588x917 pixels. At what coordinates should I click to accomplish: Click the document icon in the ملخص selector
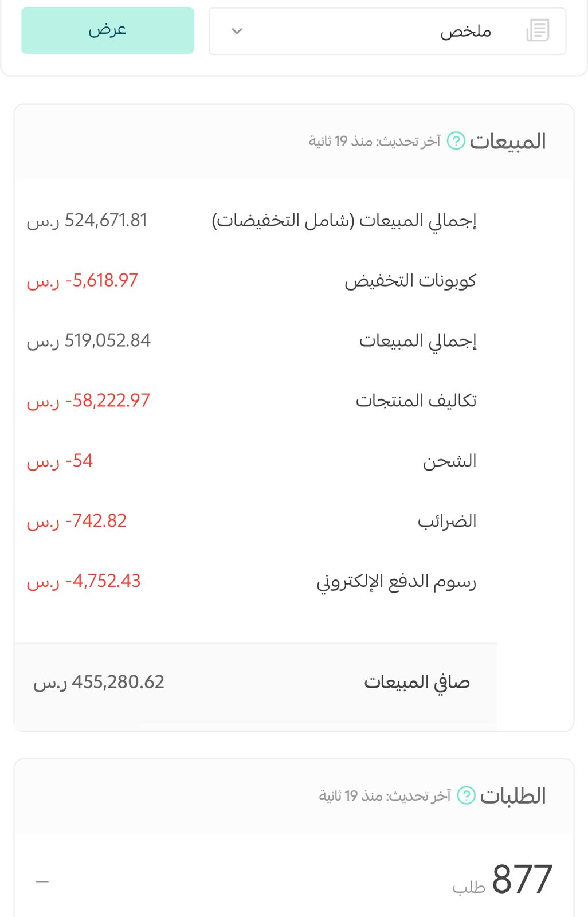click(538, 30)
